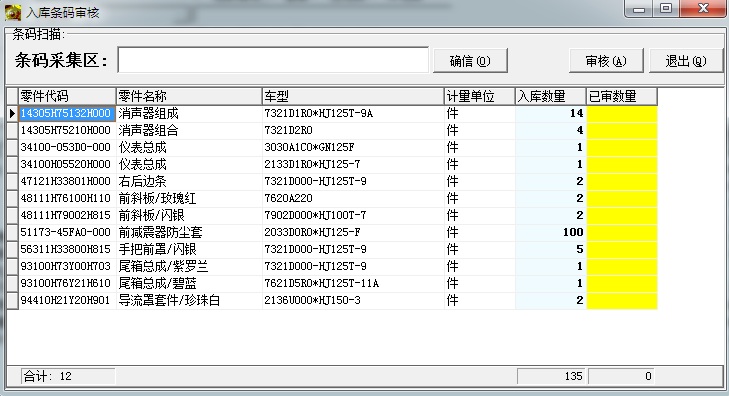Click the app icon in title bar
The image size is (729, 396).
pyautogui.click(x=13, y=13)
